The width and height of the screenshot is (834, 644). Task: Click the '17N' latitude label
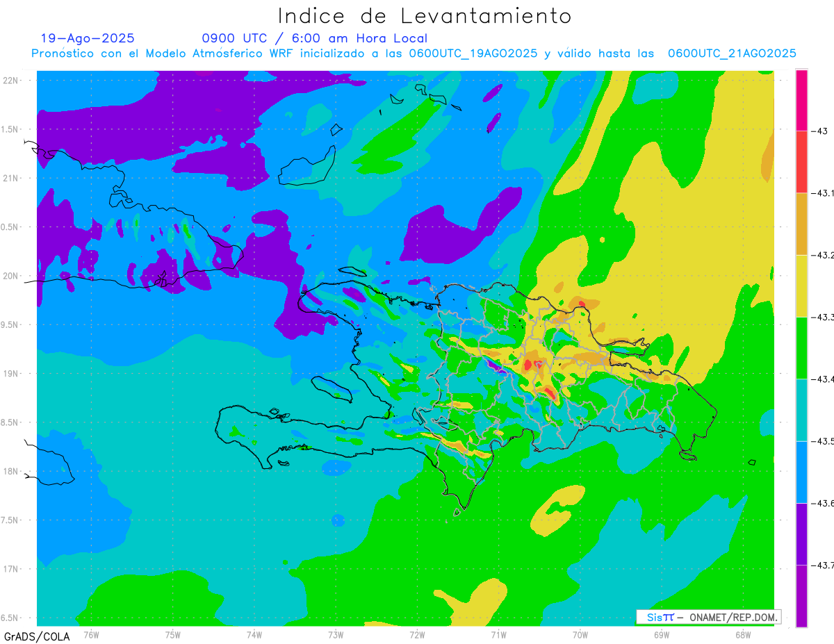tap(12, 569)
